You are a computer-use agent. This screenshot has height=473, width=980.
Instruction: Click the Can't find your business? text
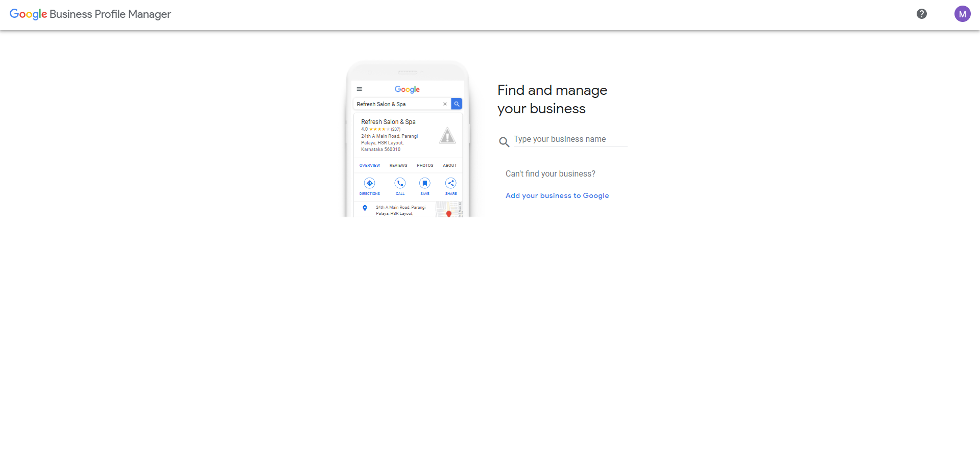pyautogui.click(x=551, y=174)
